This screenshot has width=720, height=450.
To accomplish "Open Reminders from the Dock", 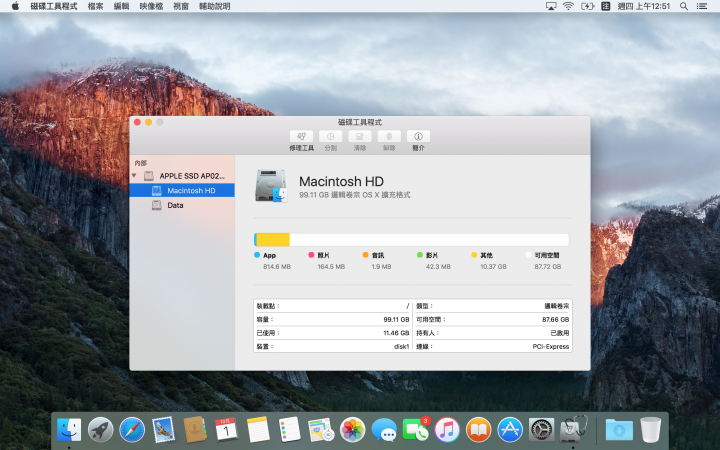I will click(289, 430).
